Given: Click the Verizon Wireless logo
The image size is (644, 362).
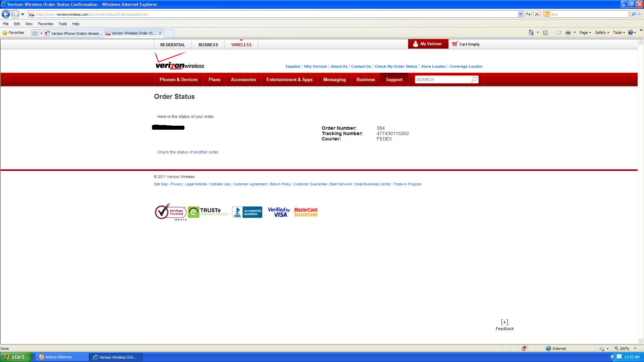Looking at the screenshot, I should pos(179,61).
